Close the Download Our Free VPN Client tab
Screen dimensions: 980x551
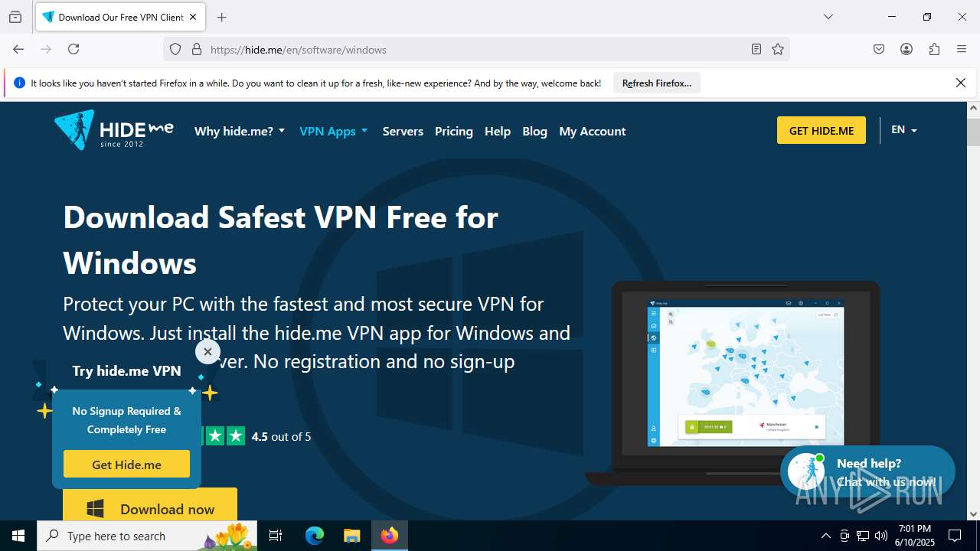[x=194, y=17]
